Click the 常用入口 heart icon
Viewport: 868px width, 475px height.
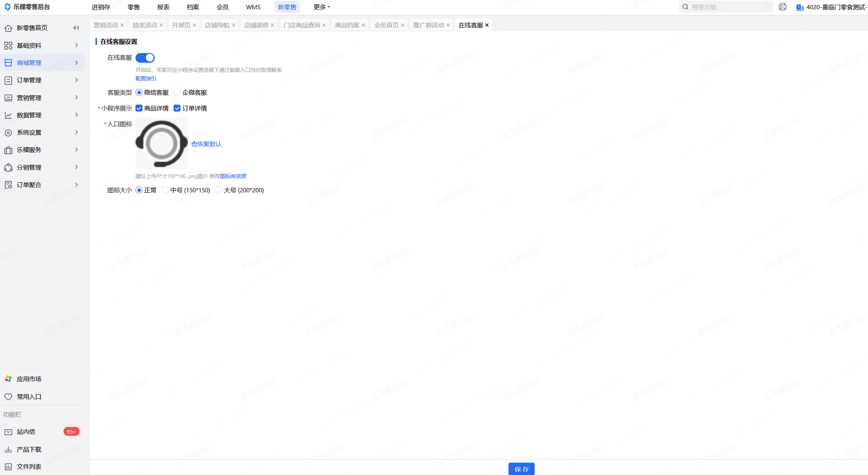click(x=8, y=397)
